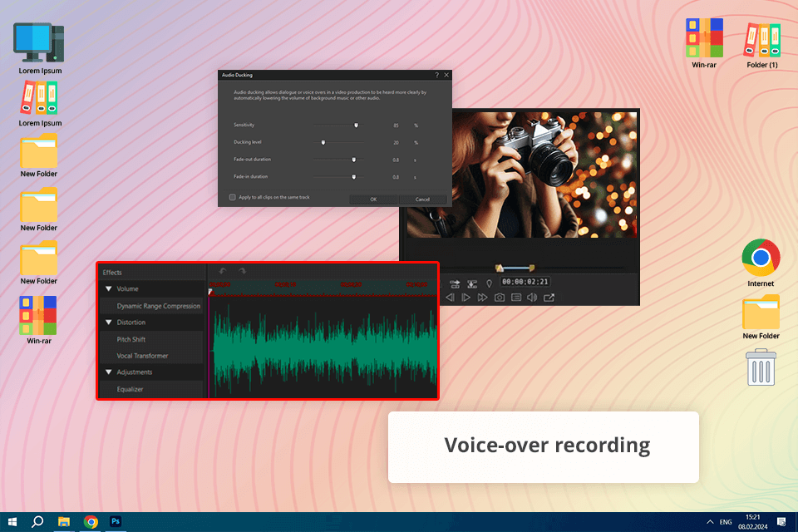The width and height of the screenshot is (798, 532).
Task: Step to the previous frame in the preview
Action: coord(450,298)
